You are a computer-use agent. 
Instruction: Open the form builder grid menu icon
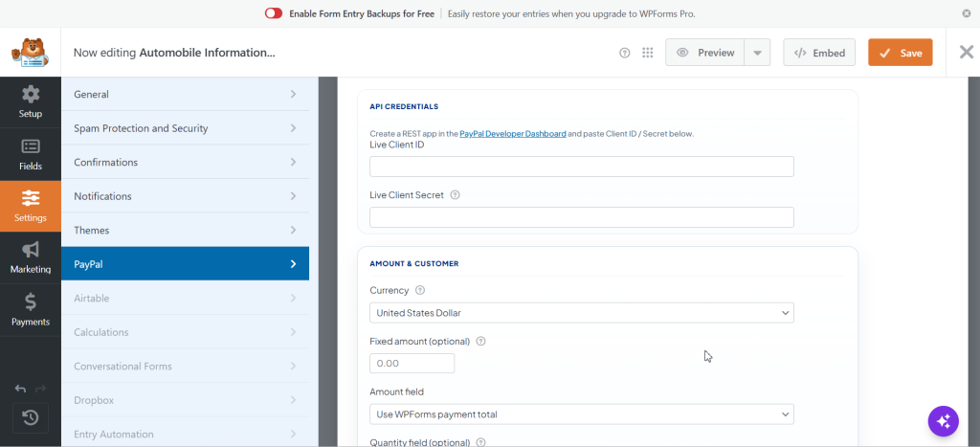tap(648, 53)
